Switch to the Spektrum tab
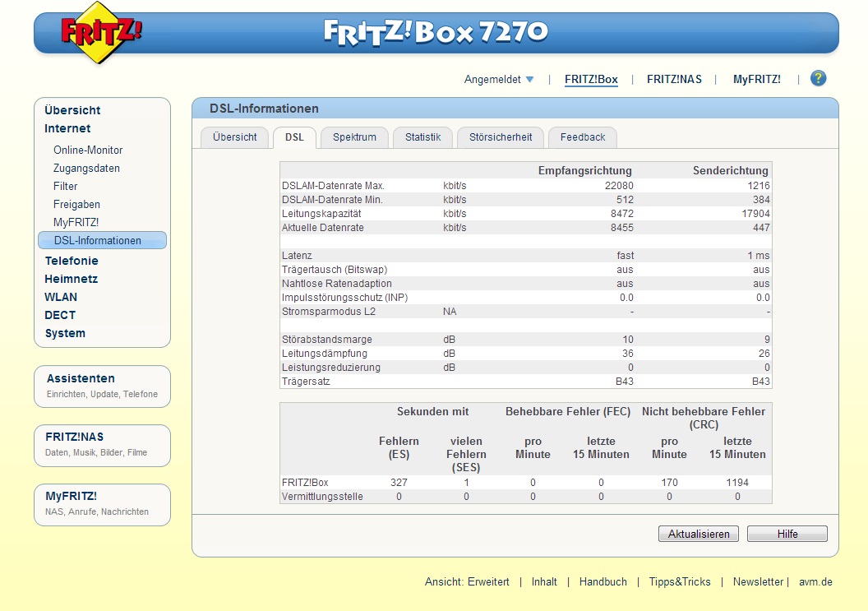 (354, 137)
